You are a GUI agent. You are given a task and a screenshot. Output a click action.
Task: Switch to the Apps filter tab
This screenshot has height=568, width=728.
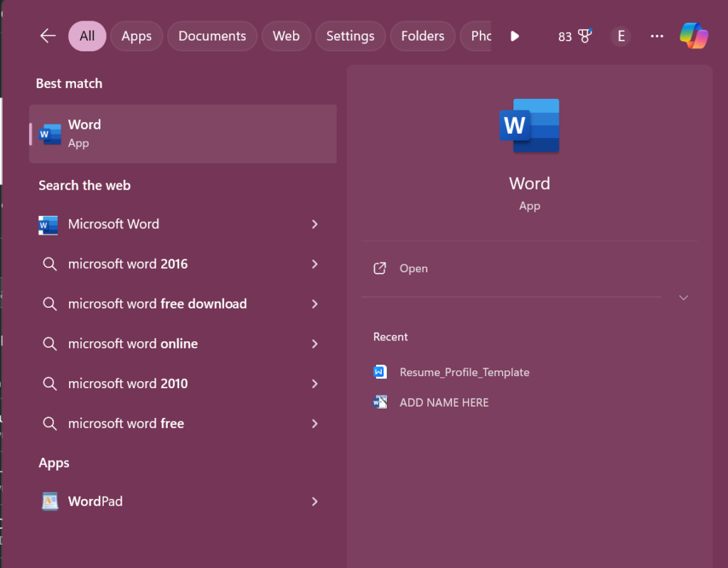(x=136, y=36)
